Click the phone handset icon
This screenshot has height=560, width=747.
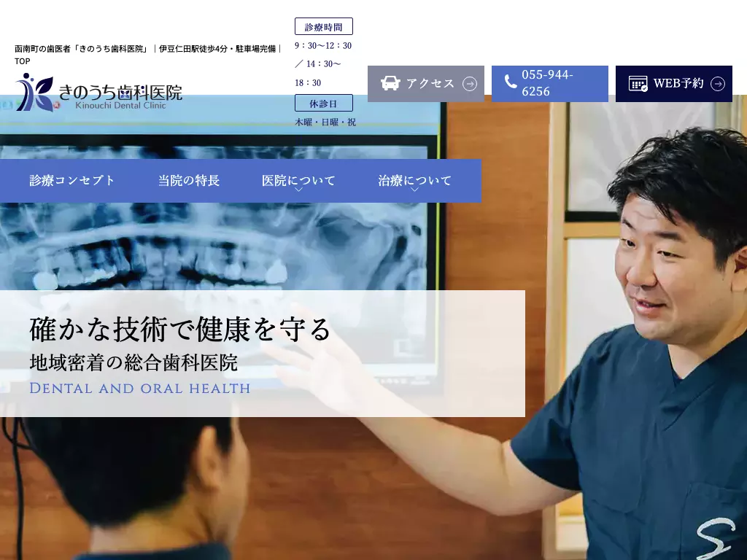coord(510,82)
